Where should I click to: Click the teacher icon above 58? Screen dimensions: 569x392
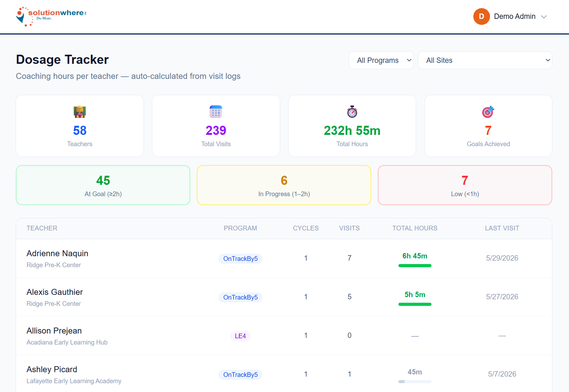80,112
